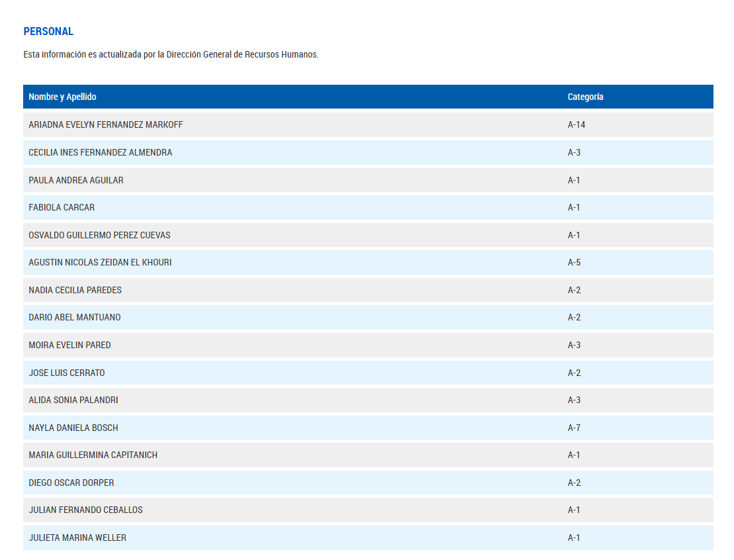Click the Nombre y Apellido column header
Viewport: 734px width, 560px height.
tap(62, 97)
